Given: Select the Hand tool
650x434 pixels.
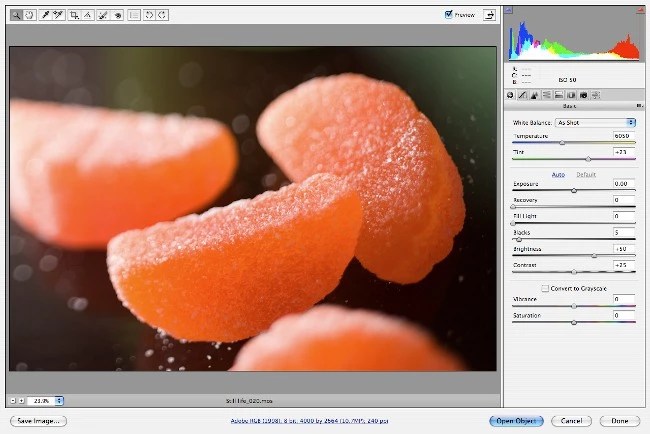Looking at the screenshot, I should click(x=29, y=15).
